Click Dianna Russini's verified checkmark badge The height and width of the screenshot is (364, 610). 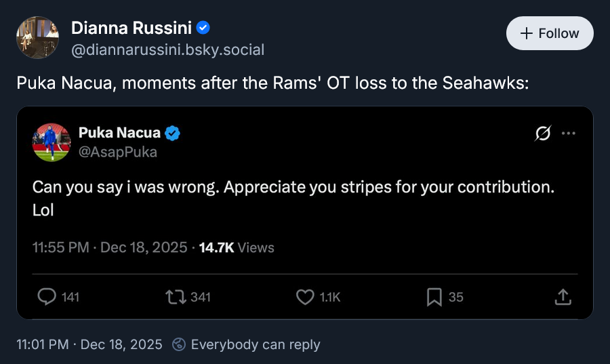tap(203, 28)
